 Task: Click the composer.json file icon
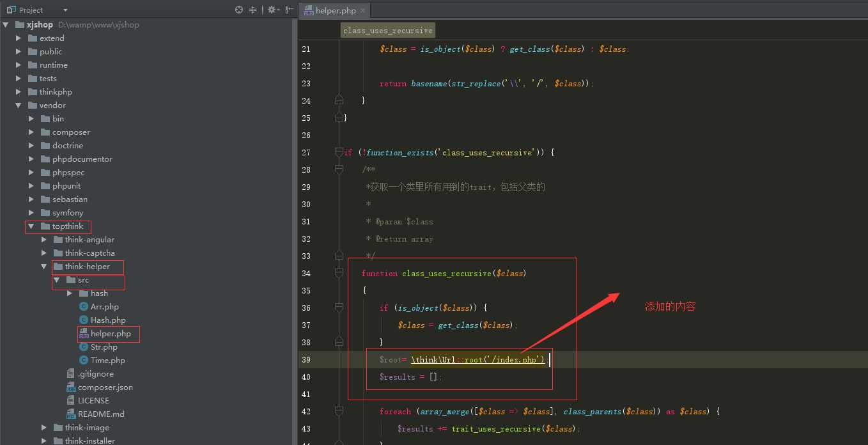pos(71,387)
